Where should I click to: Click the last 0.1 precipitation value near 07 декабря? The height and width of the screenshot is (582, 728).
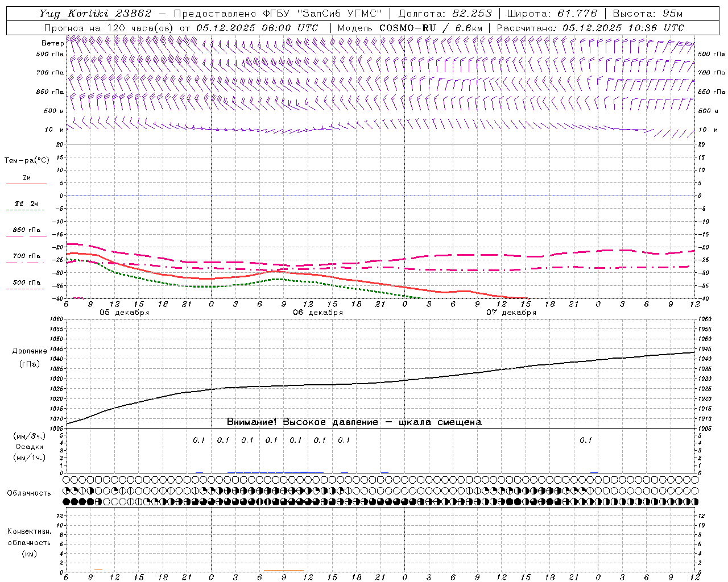586,440
